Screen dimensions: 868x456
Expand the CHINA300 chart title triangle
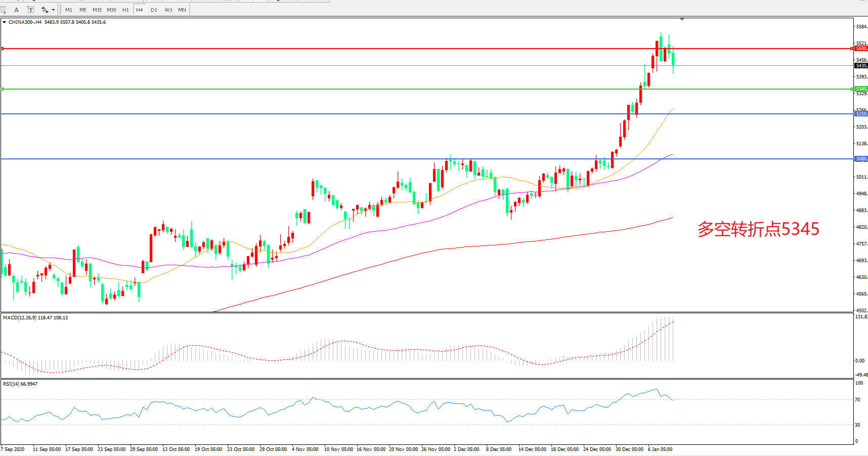coord(5,22)
